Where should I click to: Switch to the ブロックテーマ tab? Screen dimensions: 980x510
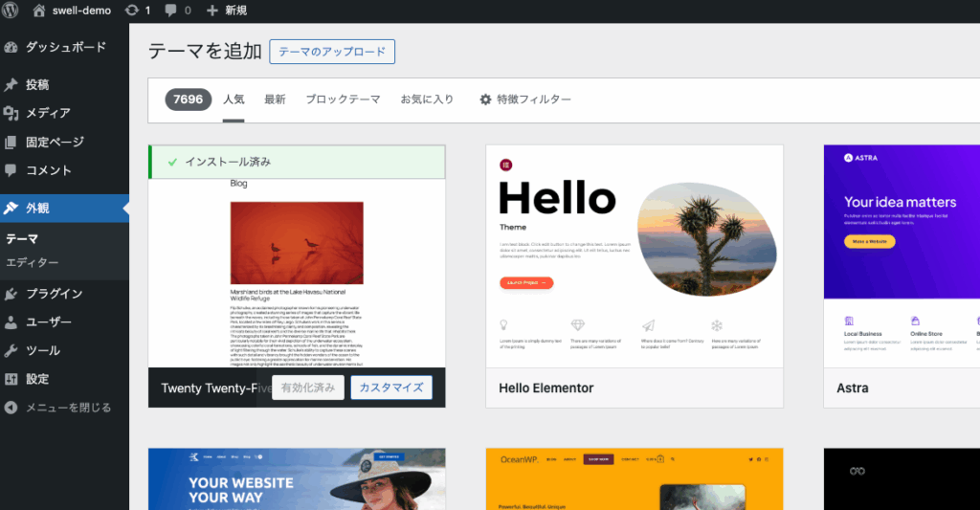(343, 100)
